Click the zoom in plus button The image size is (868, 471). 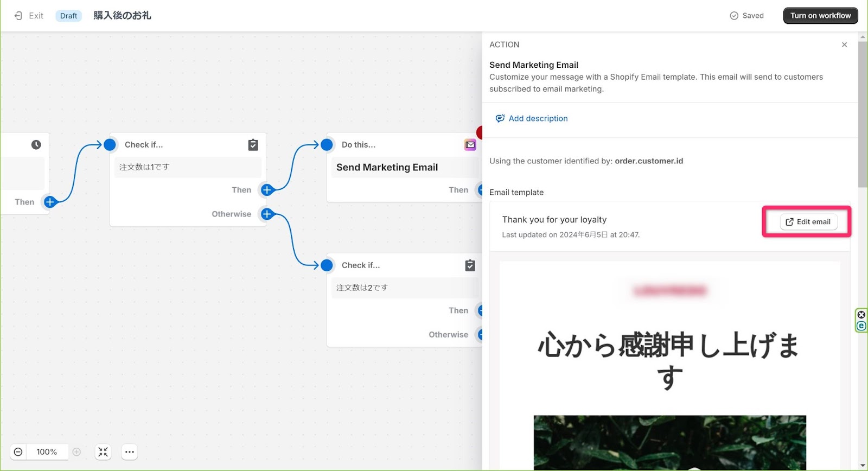[x=76, y=452]
